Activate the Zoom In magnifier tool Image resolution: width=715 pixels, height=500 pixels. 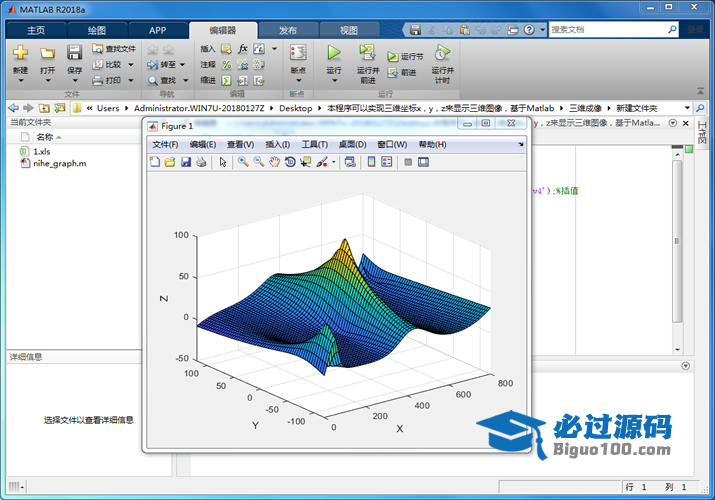click(x=243, y=162)
